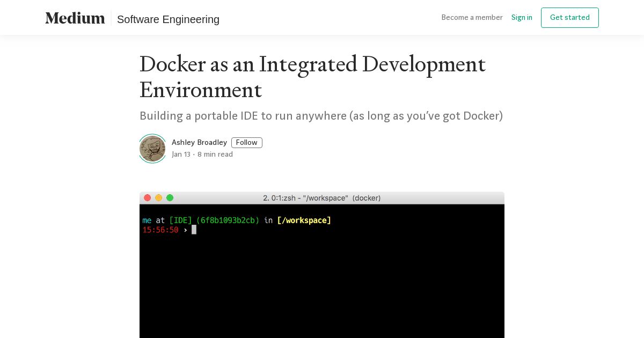The height and width of the screenshot is (338, 644).
Task: Click the Jan 13 publish date
Action: 181,155
